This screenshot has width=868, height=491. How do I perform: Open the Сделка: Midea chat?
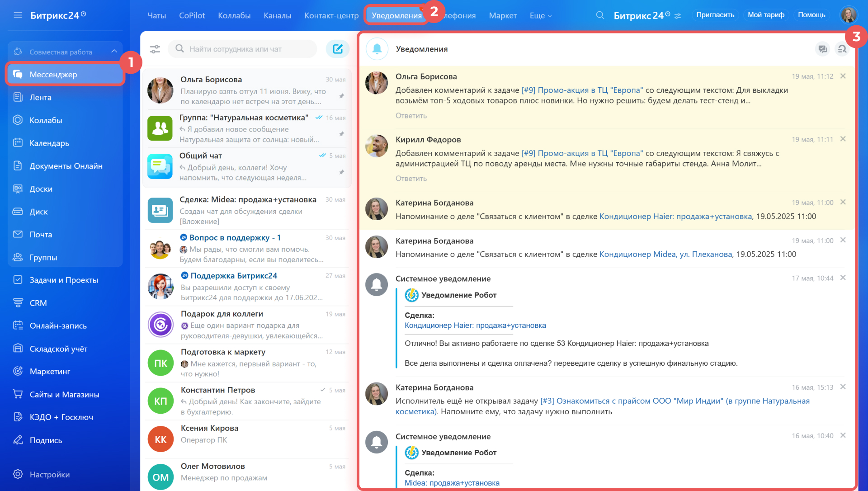(247, 210)
